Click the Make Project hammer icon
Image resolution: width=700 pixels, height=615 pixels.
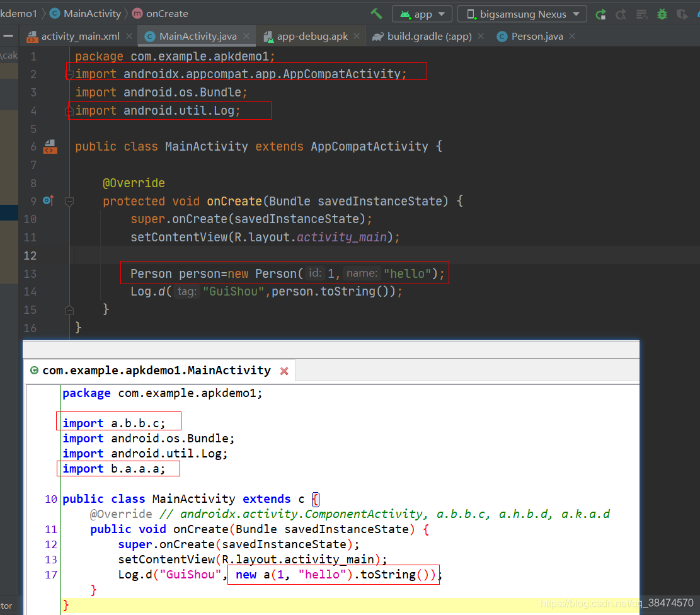click(x=376, y=14)
